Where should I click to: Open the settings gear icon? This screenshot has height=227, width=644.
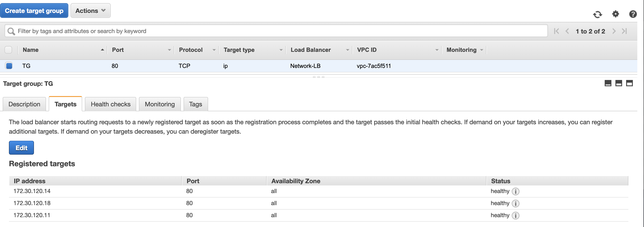(615, 14)
